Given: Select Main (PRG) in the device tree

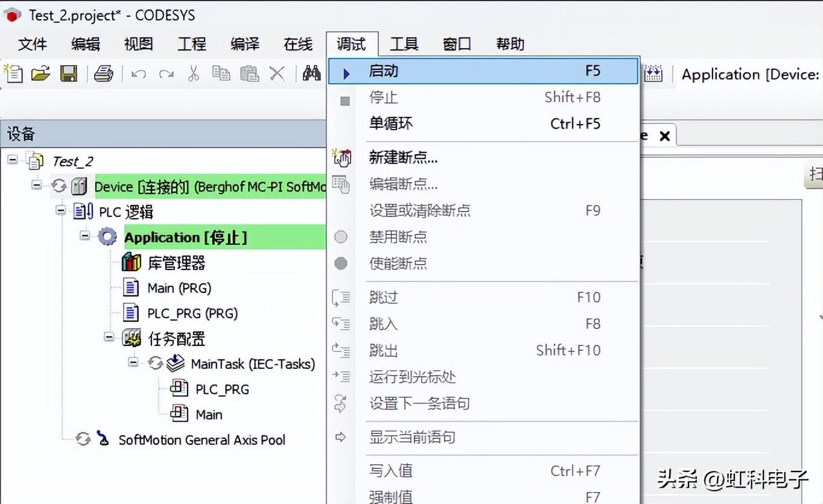Looking at the screenshot, I should tap(179, 288).
